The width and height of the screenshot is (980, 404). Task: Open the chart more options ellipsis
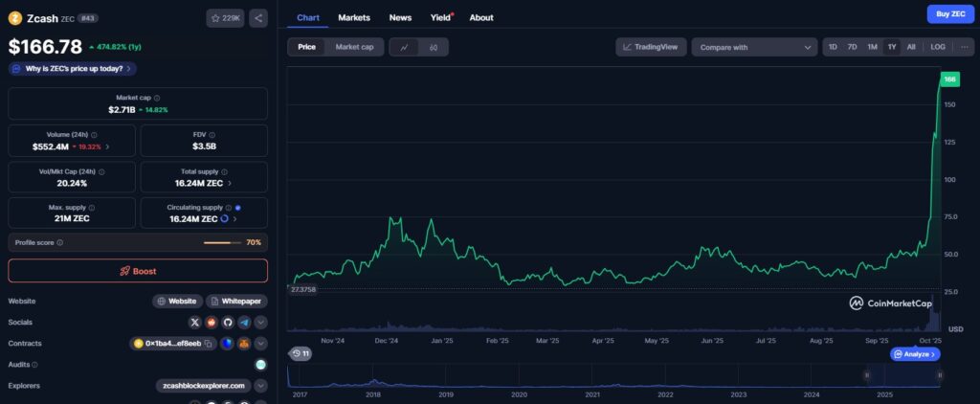(964, 47)
